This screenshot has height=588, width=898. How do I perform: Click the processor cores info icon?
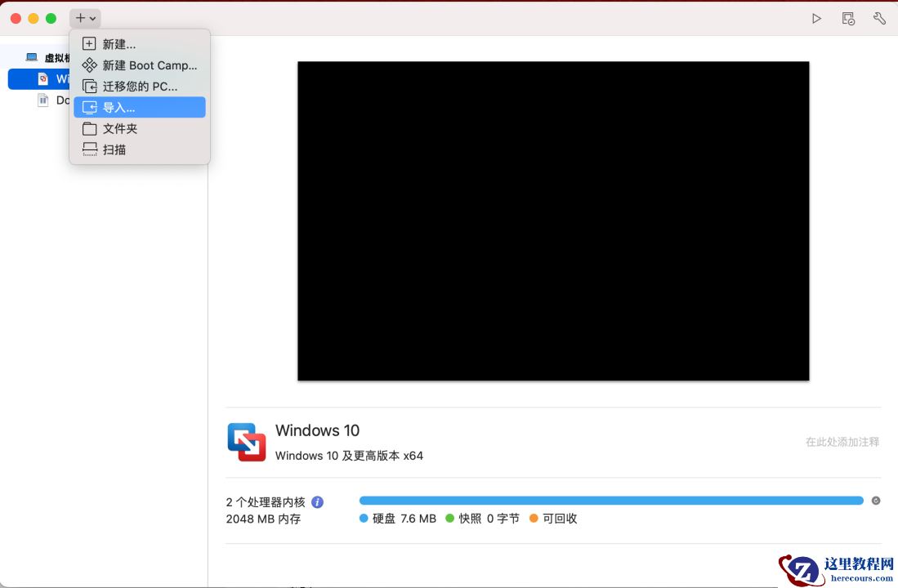click(317, 502)
